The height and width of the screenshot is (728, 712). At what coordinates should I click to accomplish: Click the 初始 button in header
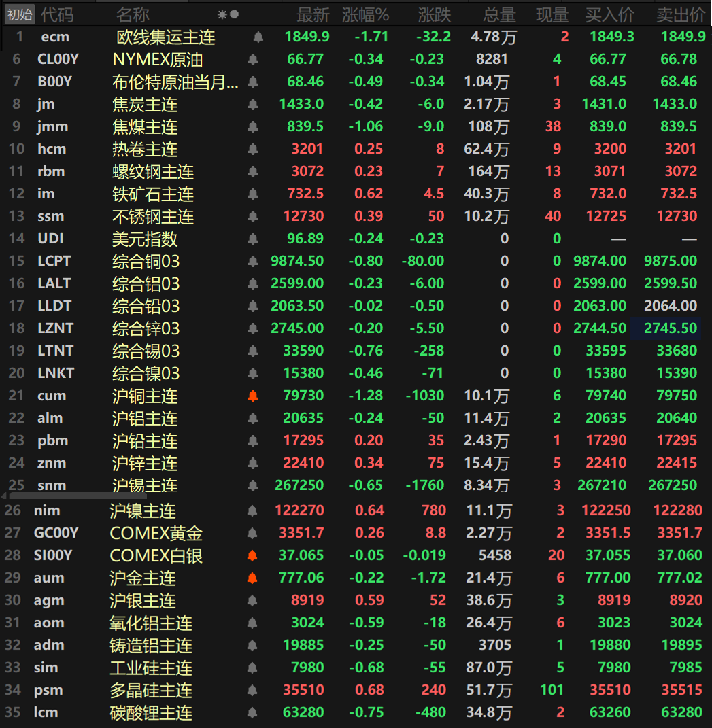click(x=20, y=15)
